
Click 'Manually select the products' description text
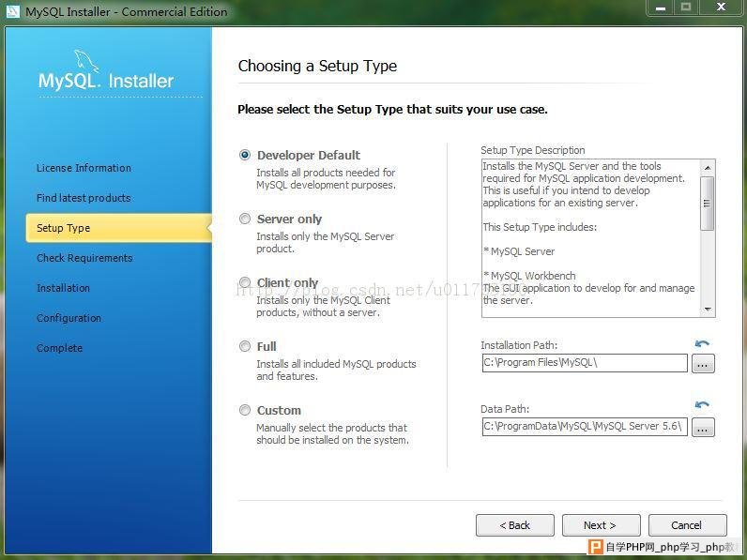tap(332, 433)
